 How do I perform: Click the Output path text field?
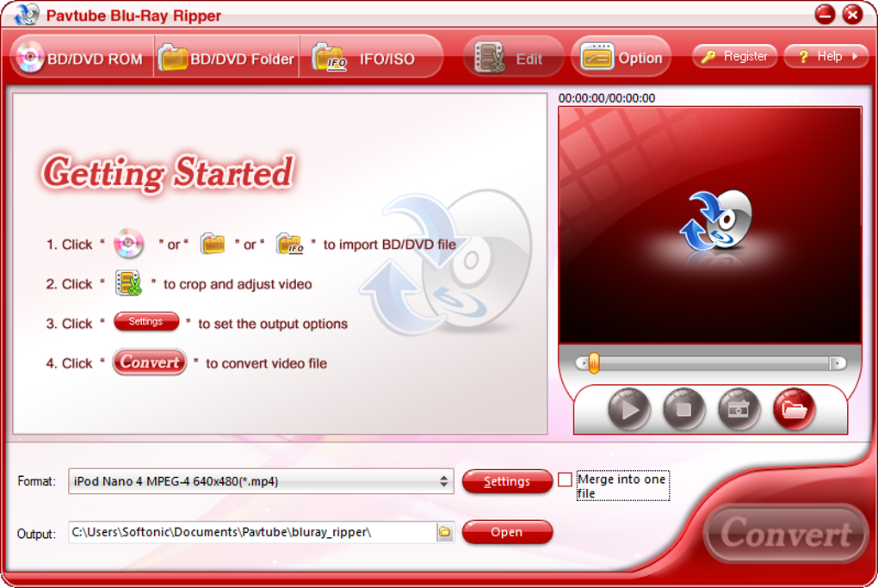click(x=252, y=532)
